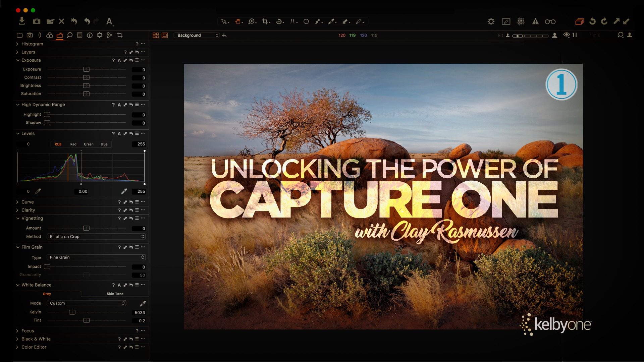644x362 pixels.
Task: Click the Rotate Left icon
Action: (593, 21)
